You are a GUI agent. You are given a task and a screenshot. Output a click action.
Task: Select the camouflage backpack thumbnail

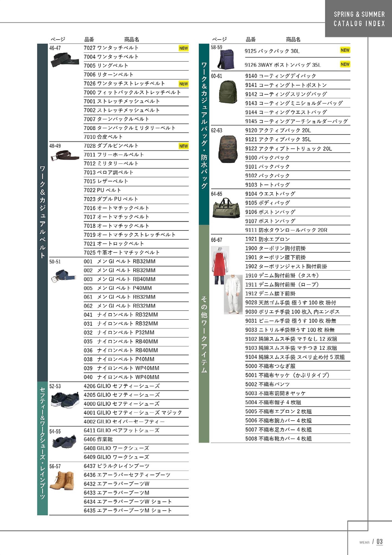click(228, 149)
